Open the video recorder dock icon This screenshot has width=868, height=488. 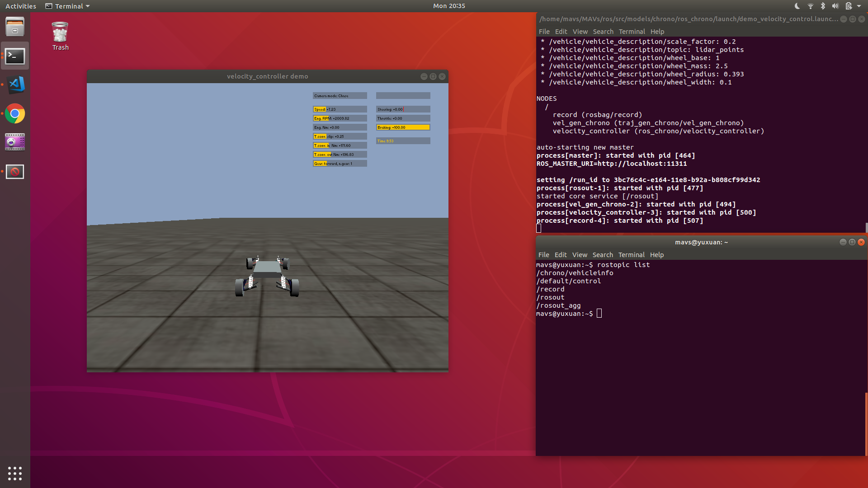(15, 142)
